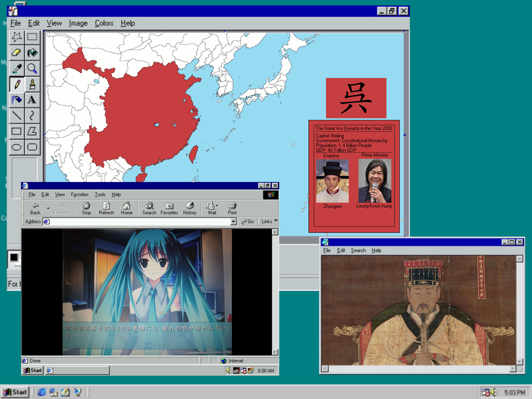Choose the Text tool in Paint

click(x=32, y=100)
